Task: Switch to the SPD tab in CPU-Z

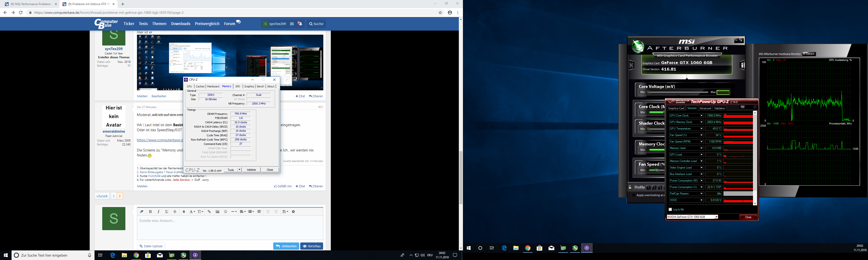Action: pos(237,86)
